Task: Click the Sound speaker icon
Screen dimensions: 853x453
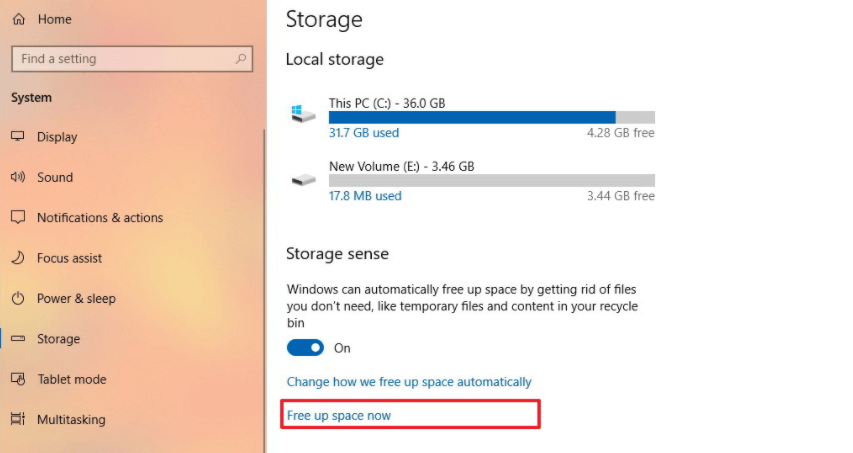Action: 18,177
